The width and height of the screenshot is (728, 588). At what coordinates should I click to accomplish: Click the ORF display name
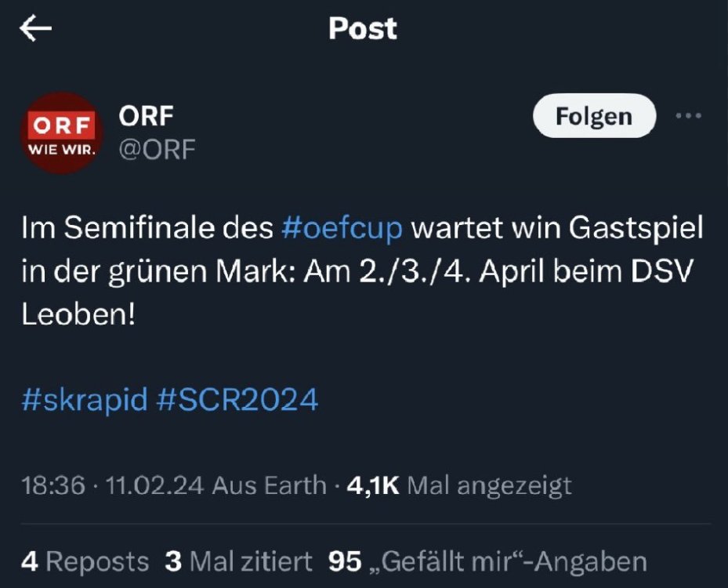click(146, 115)
